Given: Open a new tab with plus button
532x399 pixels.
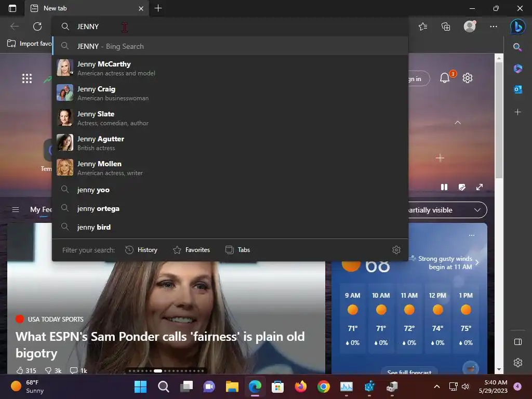Looking at the screenshot, I should tap(158, 8).
